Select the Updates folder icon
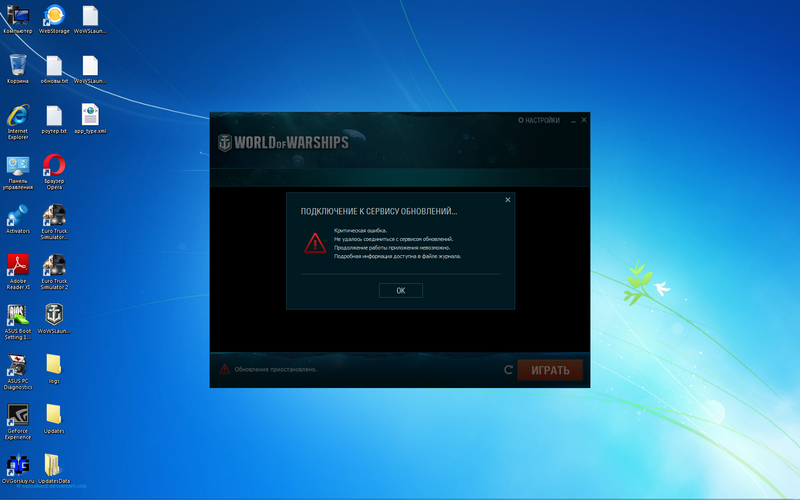The height and width of the screenshot is (500, 800). coord(54,419)
